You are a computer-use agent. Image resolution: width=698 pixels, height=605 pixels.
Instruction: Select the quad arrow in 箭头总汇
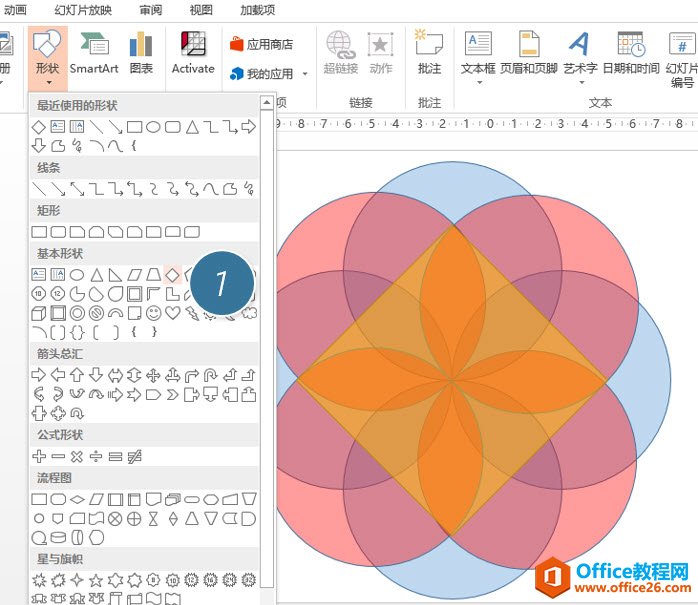point(154,375)
